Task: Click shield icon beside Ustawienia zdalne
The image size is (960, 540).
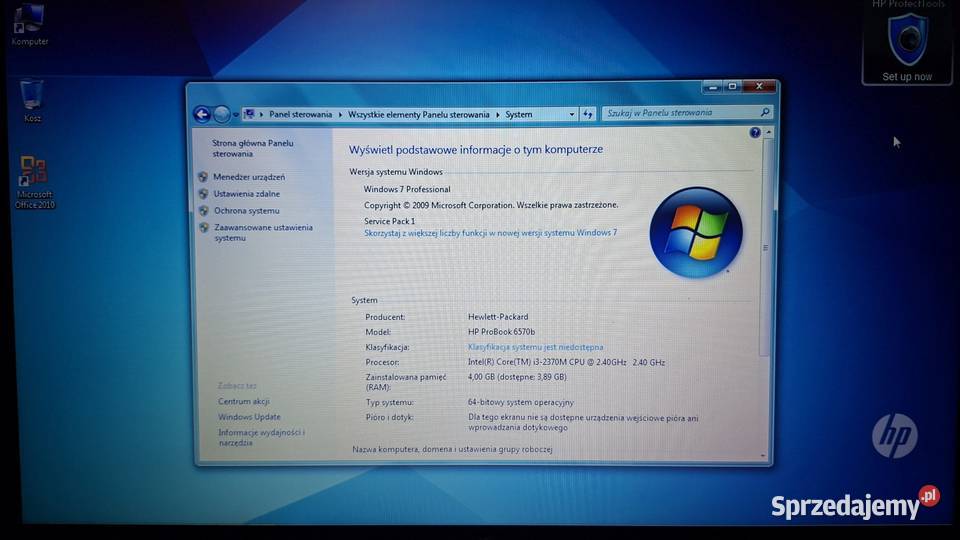Action: [x=203, y=193]
